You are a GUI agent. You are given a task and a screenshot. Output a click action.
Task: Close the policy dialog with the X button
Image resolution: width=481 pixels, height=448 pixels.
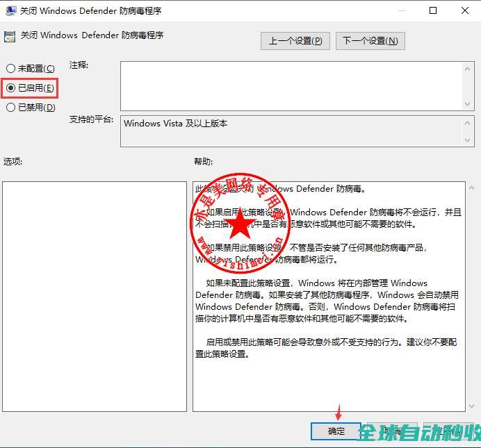pos(465,10)
